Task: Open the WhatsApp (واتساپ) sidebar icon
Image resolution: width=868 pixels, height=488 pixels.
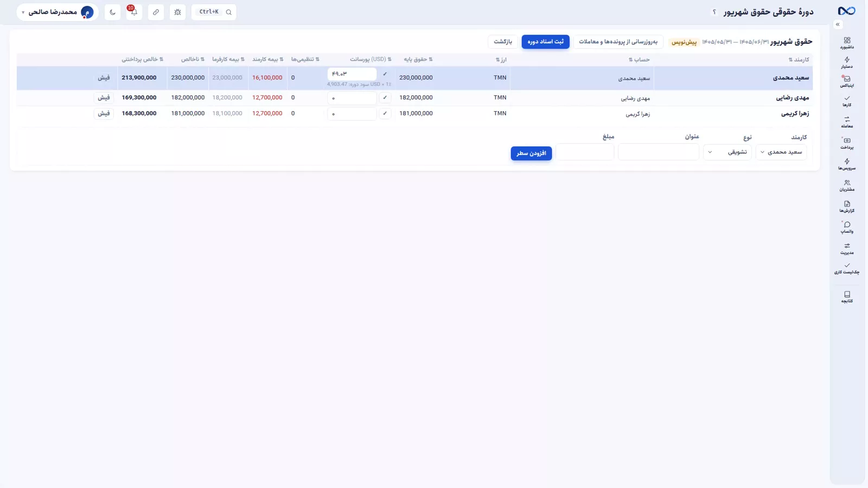Action: 847,227
